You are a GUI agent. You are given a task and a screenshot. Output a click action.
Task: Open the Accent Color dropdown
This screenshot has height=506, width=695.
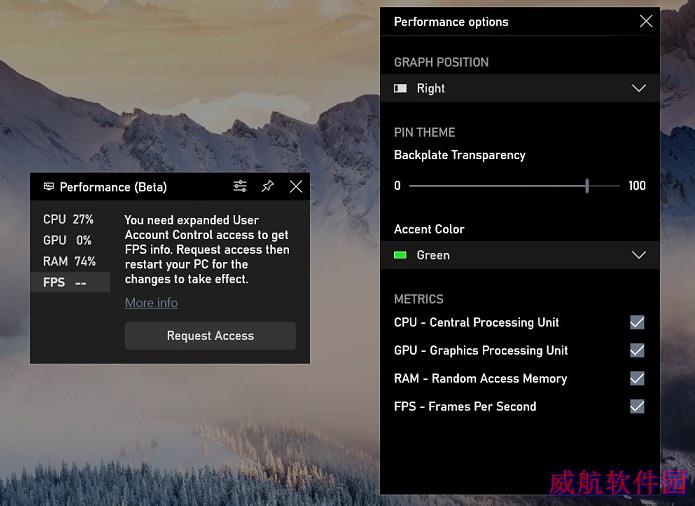[x=520, y=255]
